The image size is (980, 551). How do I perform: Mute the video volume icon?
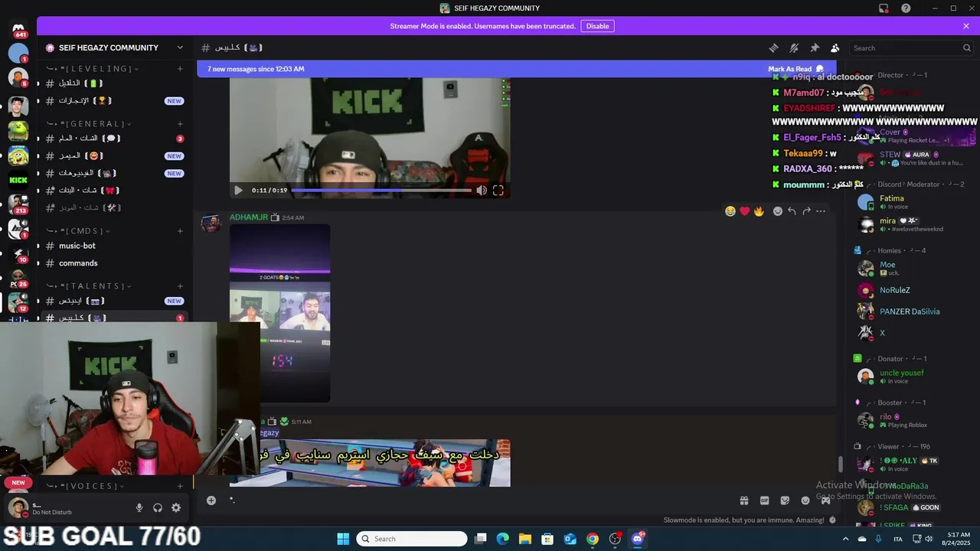click(x=481, y=191)
